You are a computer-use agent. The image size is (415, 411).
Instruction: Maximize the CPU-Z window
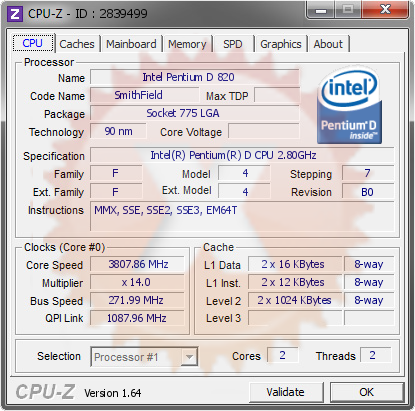pos(348,10)
